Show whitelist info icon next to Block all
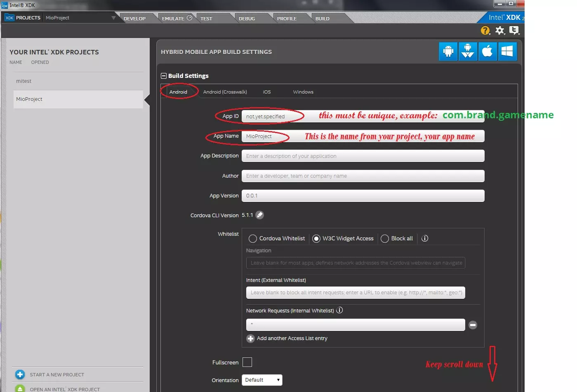Screen dimensions: 577x392 (425, 238)
